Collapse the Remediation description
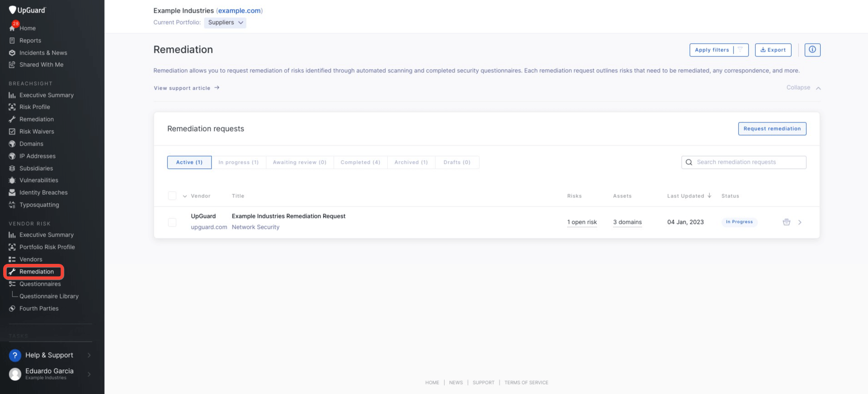Viewport: 868px width, 394px height. coord(803,87)
